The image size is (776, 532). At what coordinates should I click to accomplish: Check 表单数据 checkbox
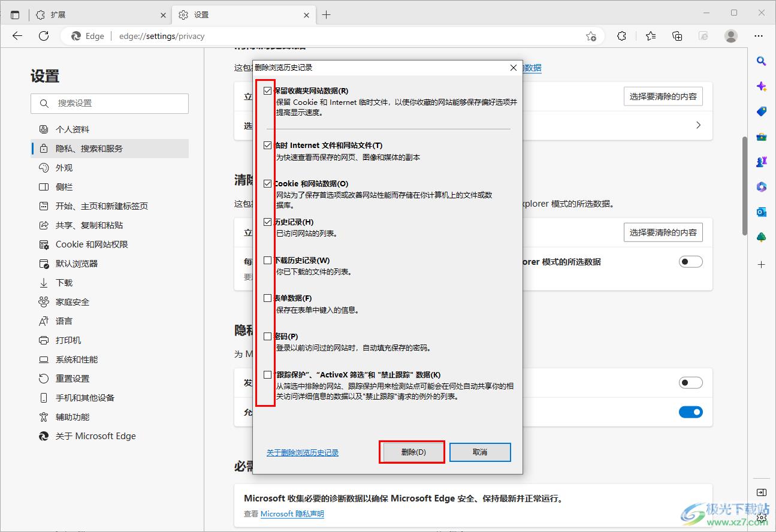pyautogui.click(x=268, y=298)
